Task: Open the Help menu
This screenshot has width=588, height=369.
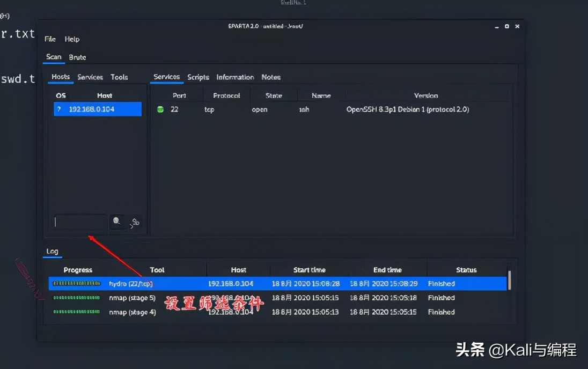Action: (x=72, y=39)
